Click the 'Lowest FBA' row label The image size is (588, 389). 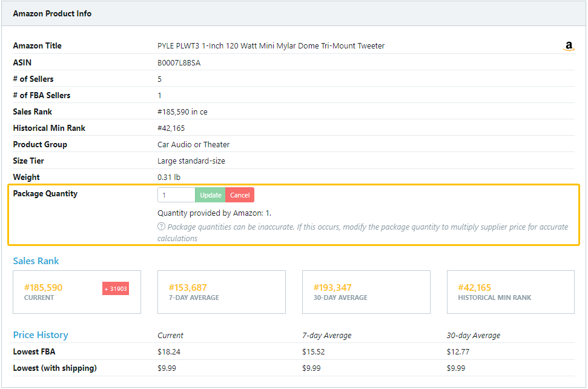point(34,352)
